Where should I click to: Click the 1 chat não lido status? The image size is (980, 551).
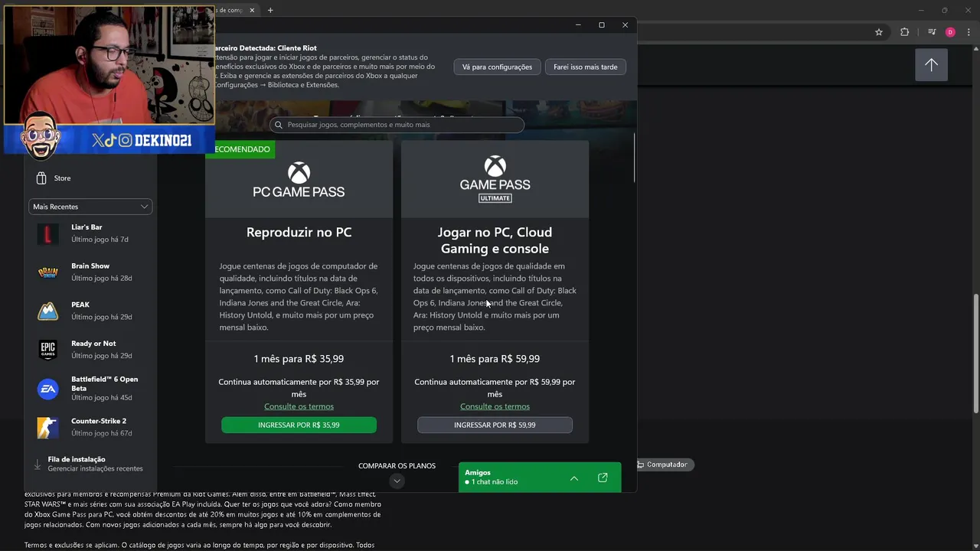tap(492, 482)
